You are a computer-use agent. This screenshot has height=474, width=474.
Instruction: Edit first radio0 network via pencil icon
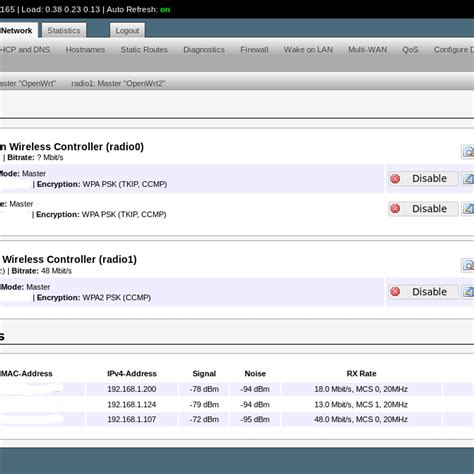[468, 179]
